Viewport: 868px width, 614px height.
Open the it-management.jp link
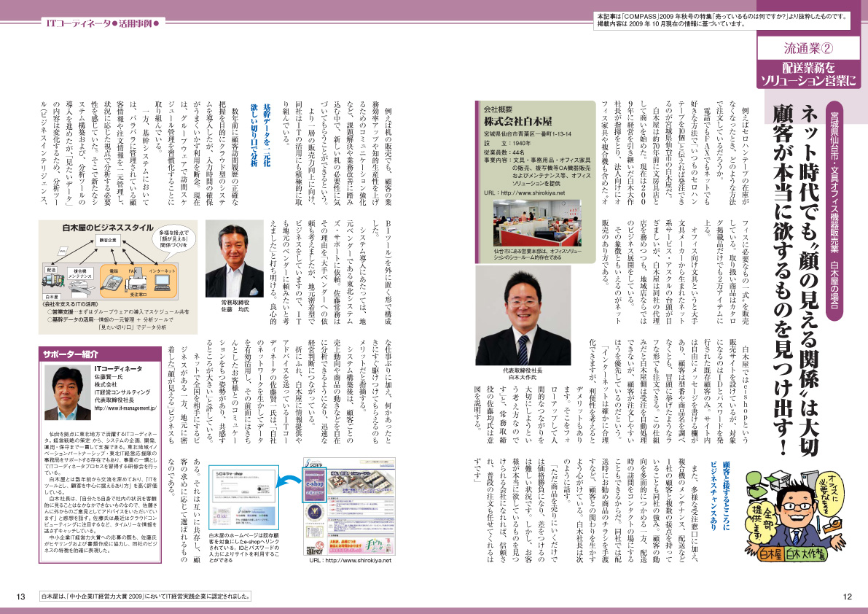point(125,408)
